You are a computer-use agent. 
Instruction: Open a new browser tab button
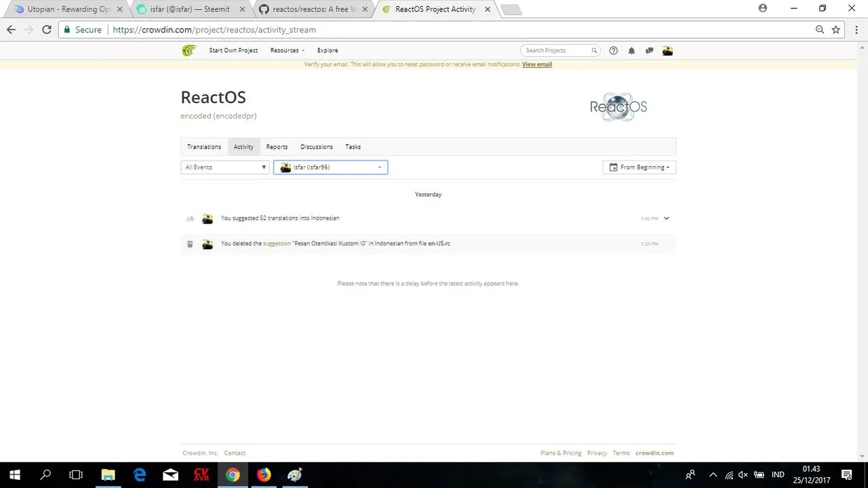click(x=511, y=9)
